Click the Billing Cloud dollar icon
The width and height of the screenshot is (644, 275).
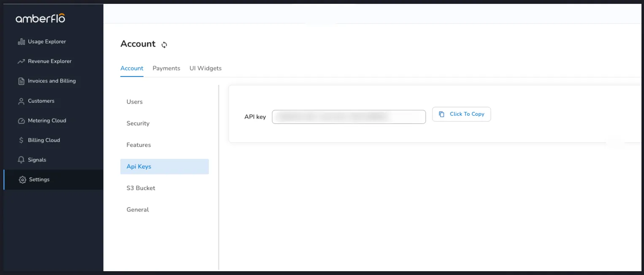21,140
